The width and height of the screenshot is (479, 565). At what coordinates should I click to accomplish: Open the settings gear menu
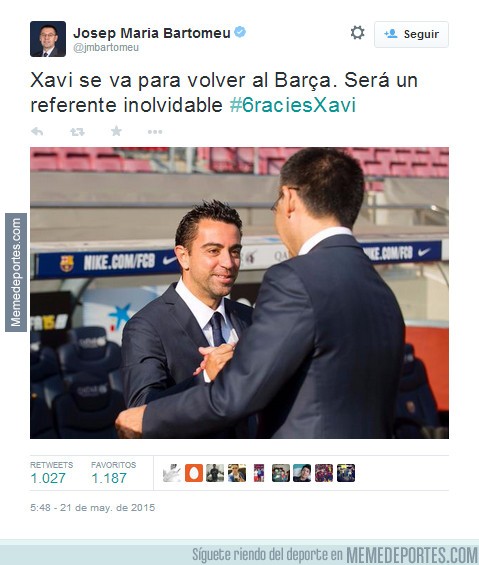pos(357,33)
